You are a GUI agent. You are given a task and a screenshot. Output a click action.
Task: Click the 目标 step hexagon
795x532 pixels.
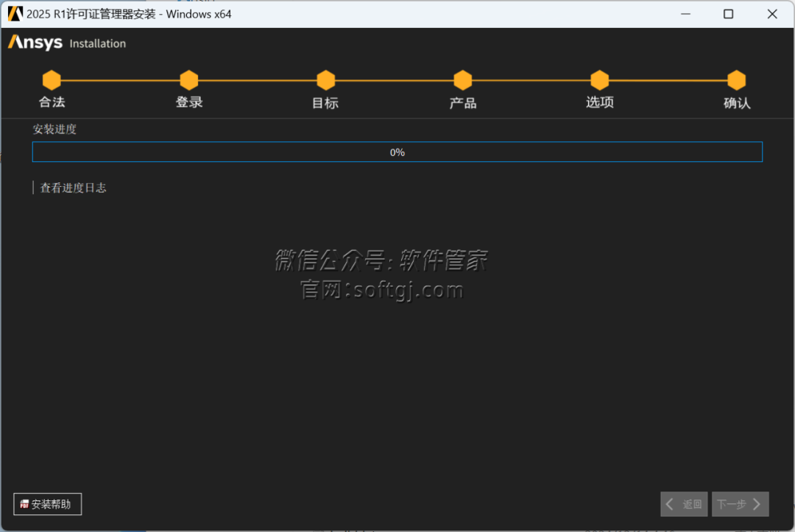(326, 80)
